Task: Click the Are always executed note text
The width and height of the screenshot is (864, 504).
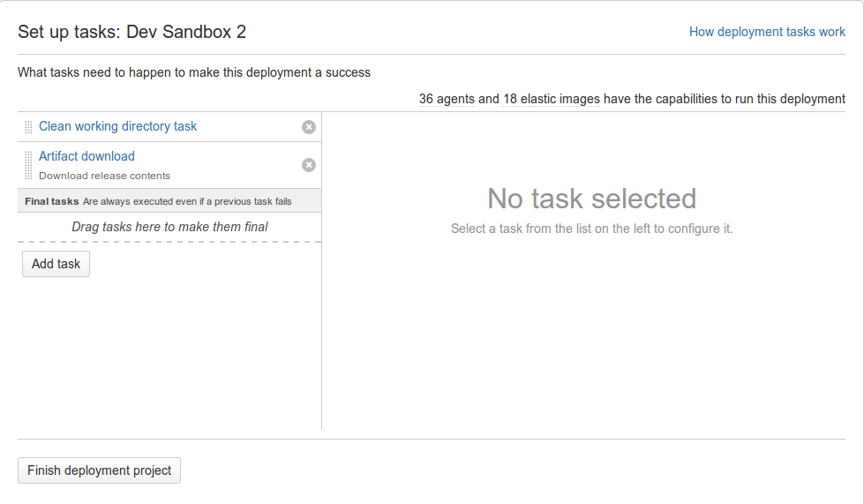Action: tap(187, 201)
